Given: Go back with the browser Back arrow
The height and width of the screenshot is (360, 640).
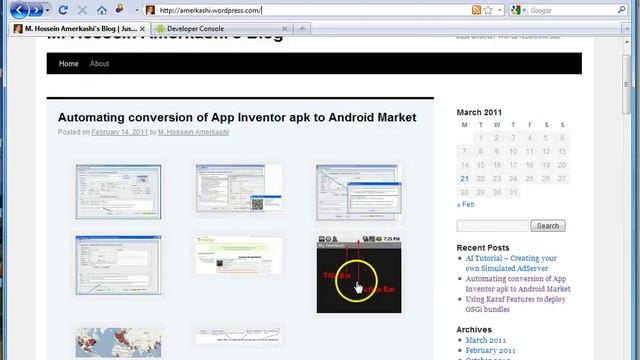Looking at the screenshot, I should pyautogui.click(x=19, y=10).
